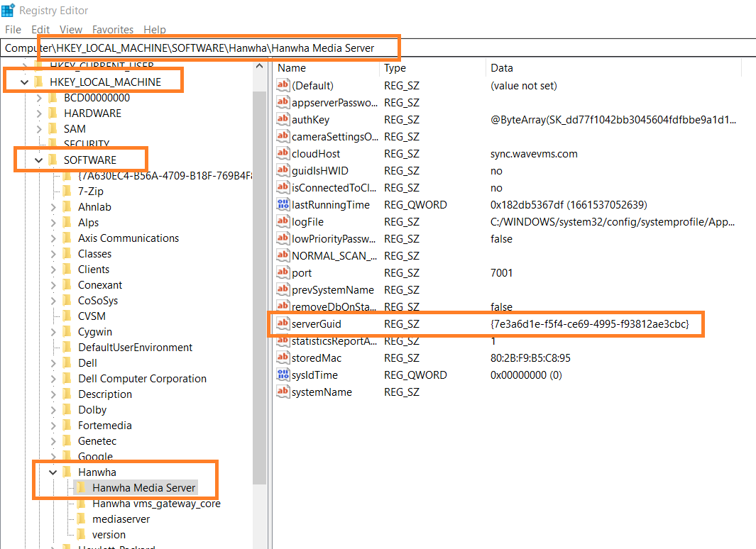Click the HARDWARE folder icon

click(53, 113)
